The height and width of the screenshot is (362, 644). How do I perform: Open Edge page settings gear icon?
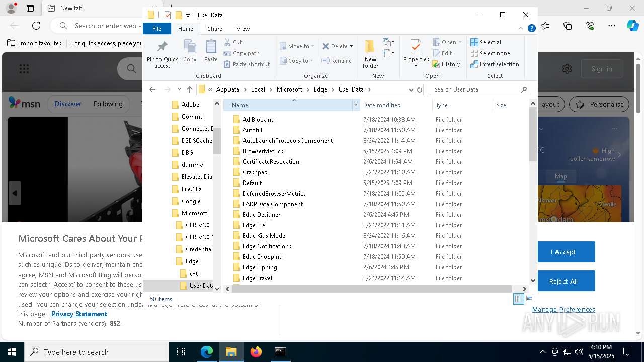pos(567,69)
